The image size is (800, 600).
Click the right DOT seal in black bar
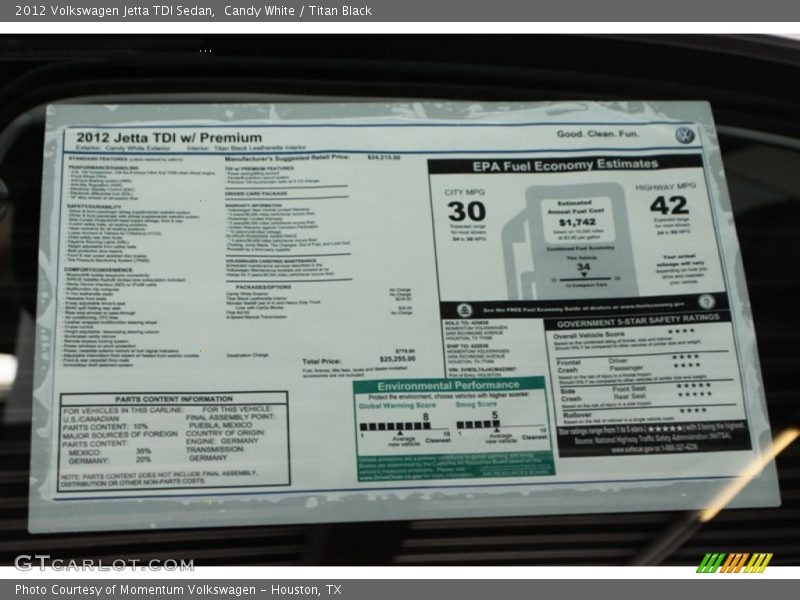pyautogui.click(x=706, y=302)
